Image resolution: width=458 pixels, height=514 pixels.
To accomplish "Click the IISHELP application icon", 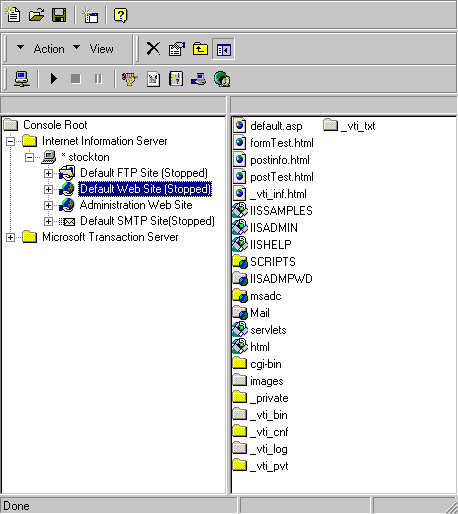I will pos(240,245).
